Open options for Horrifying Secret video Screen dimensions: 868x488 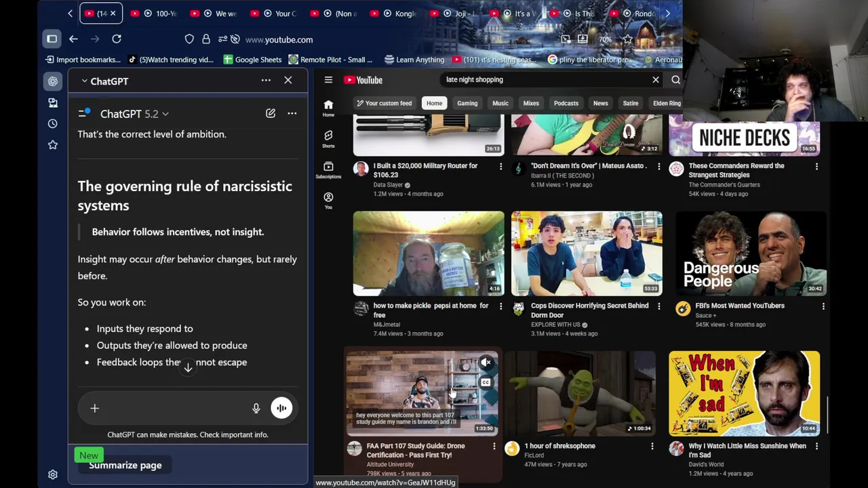coord(658,306)
